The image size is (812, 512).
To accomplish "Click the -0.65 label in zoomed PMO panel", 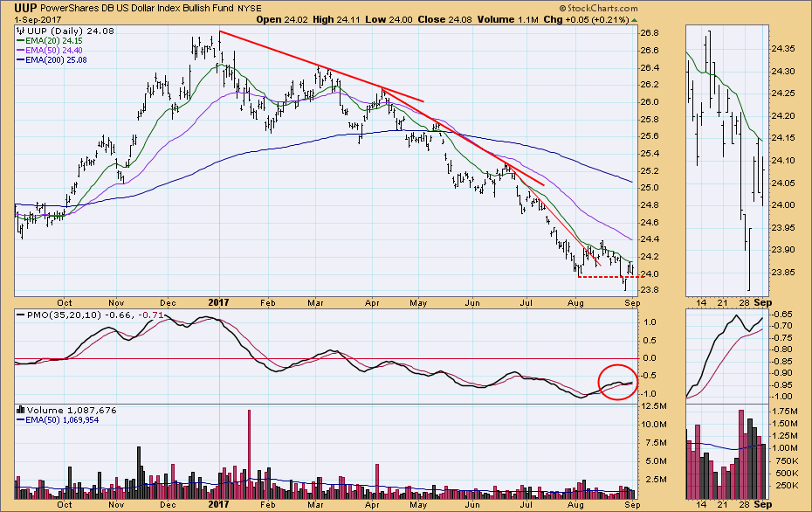I will click(x=781, y=314).
